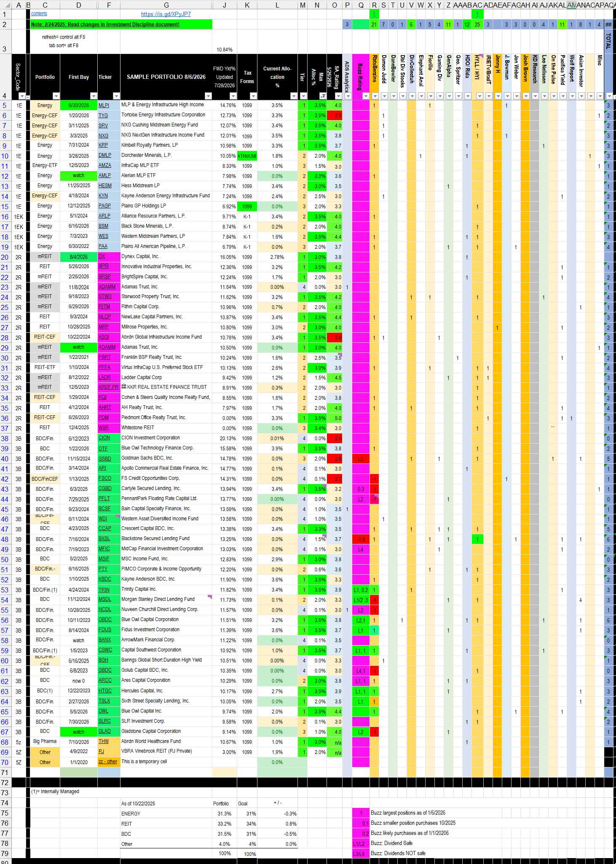Select the 'Buzz: Dividends NOT safe' legend cell

[398, 853]
